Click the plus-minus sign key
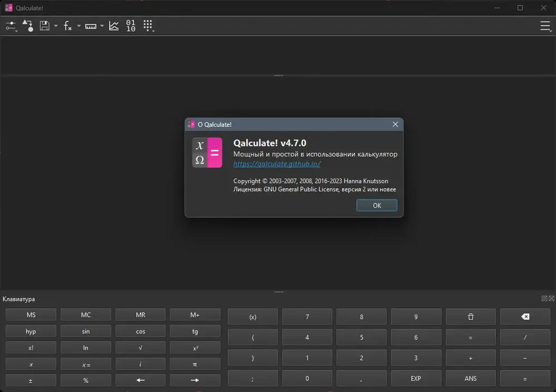Viewport: 556px width, 392px height. point(31,381)
